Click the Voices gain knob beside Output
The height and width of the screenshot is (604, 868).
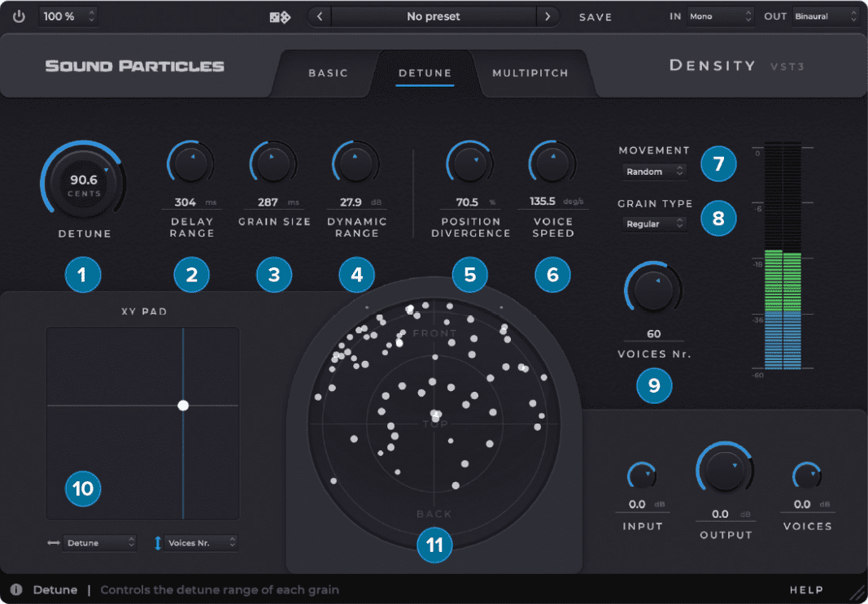pos(806,476)
